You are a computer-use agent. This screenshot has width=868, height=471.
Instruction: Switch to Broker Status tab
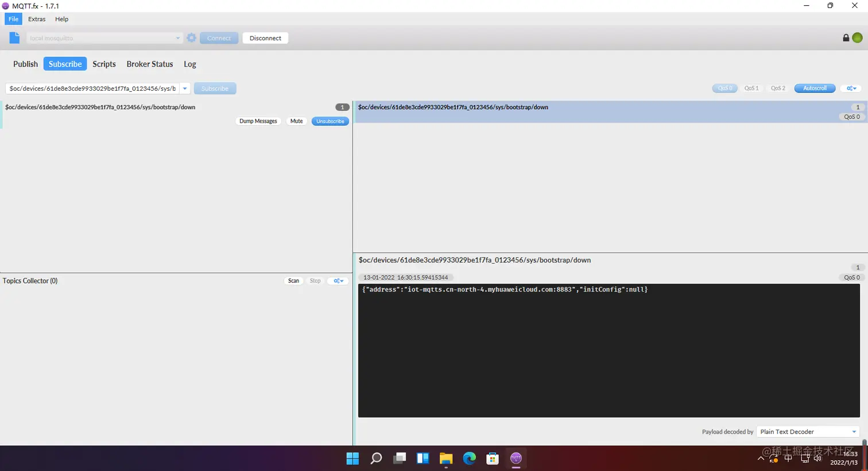click(x=149, y=64)
